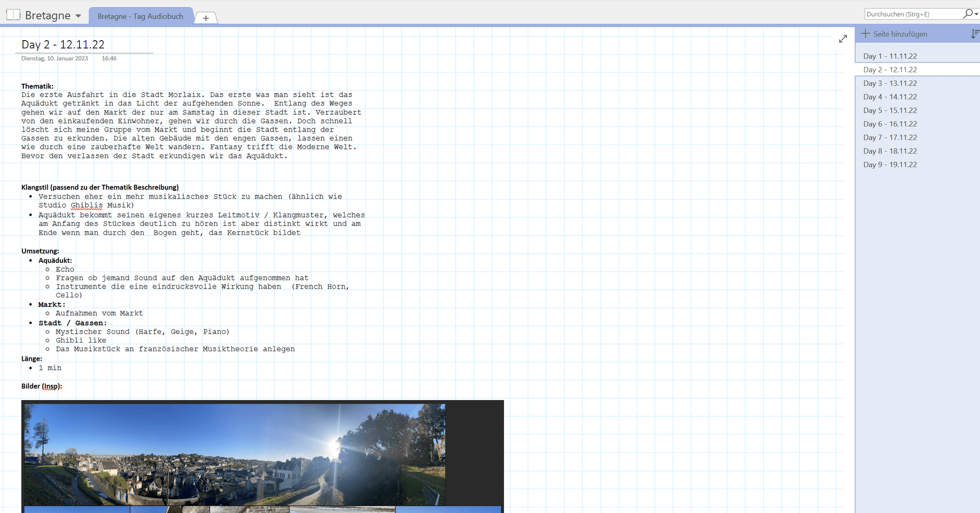
Task: Open page Day 6 - 16.11.22
Action: point(890,124)
